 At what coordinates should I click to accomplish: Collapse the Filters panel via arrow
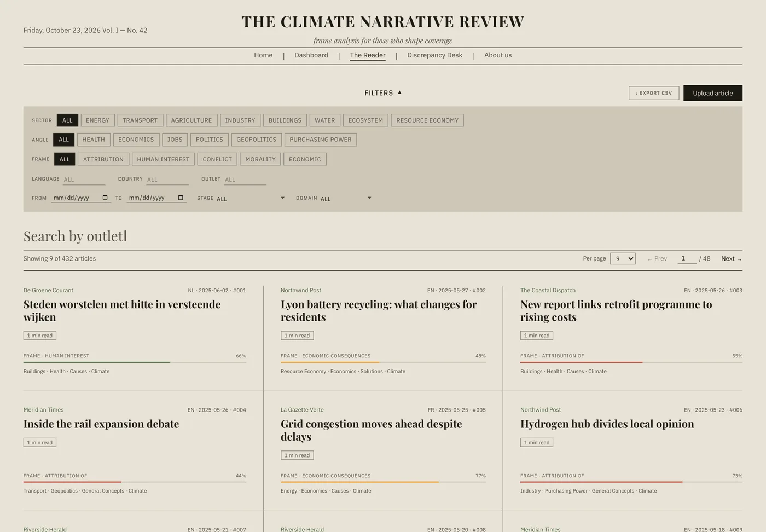[399, 92]
